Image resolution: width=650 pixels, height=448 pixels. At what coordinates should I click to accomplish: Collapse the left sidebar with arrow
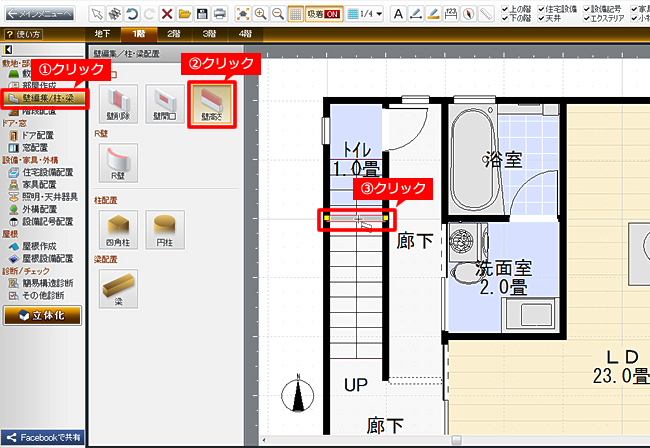pyautogui.click(x=8, y=49)
